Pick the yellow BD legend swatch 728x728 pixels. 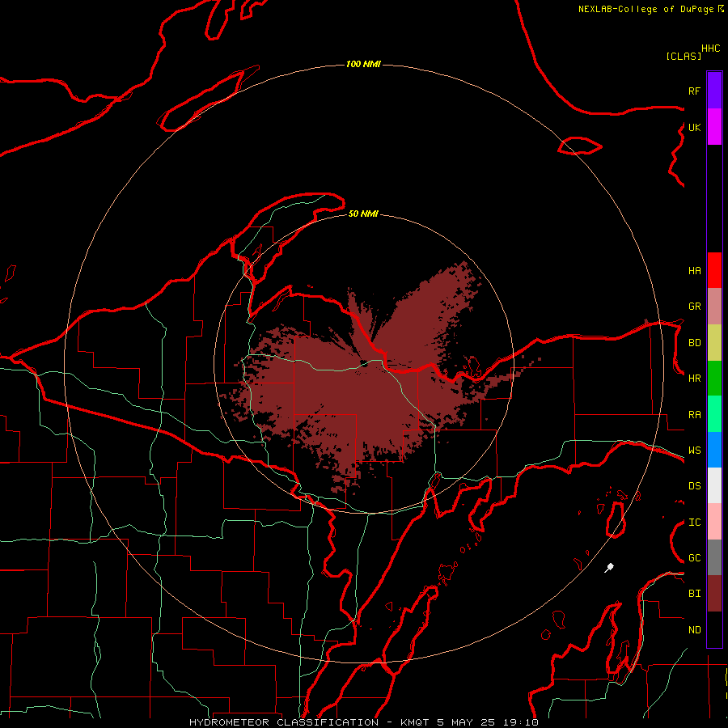tap(714, 343)
